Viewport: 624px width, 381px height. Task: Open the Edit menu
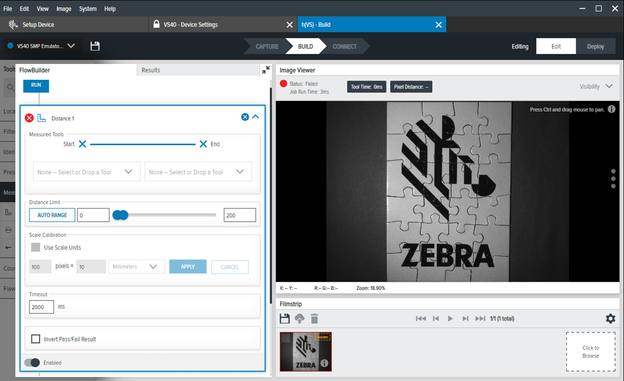[24, 8]
